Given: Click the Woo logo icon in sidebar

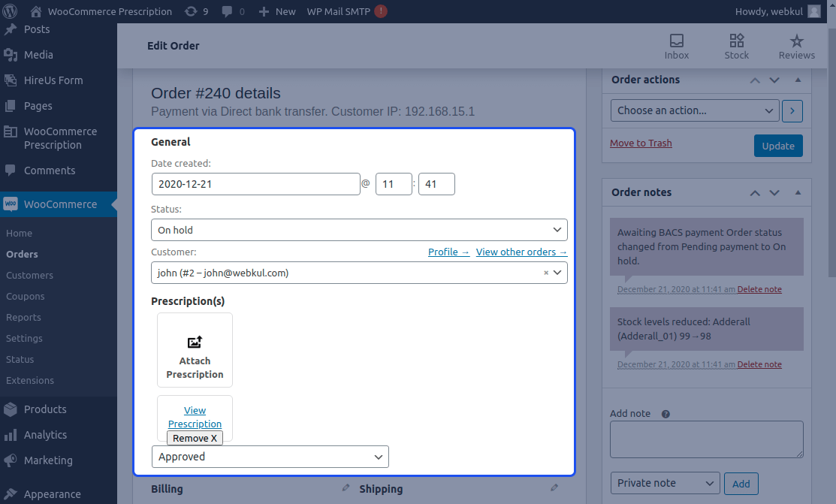Looking at the screenshot, I should click(11, 204).
